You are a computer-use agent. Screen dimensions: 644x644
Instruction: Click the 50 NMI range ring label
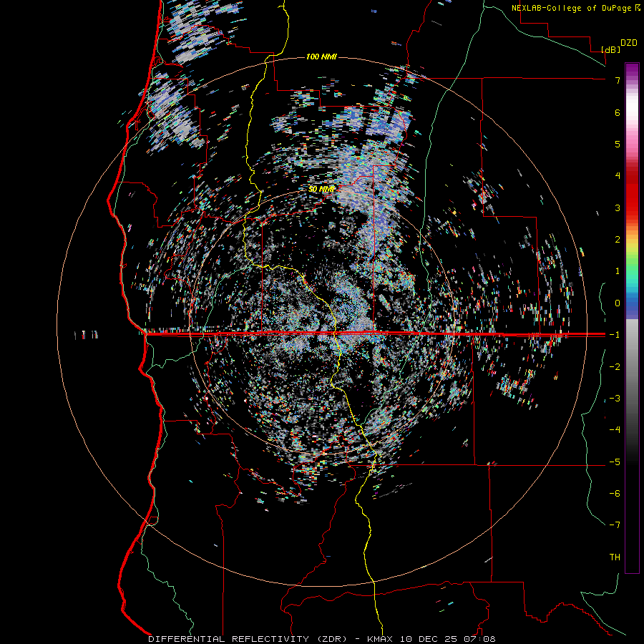click(321, 189)
